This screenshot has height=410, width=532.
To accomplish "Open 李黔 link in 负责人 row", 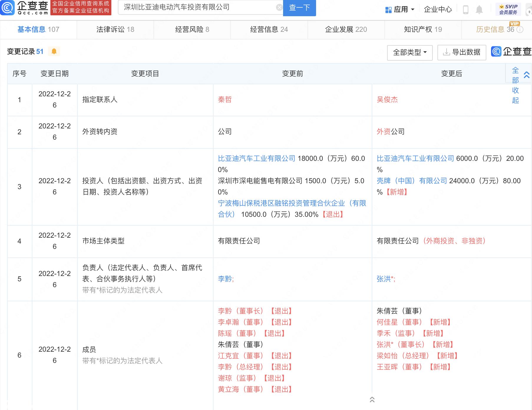I will [x=225, y=279].
